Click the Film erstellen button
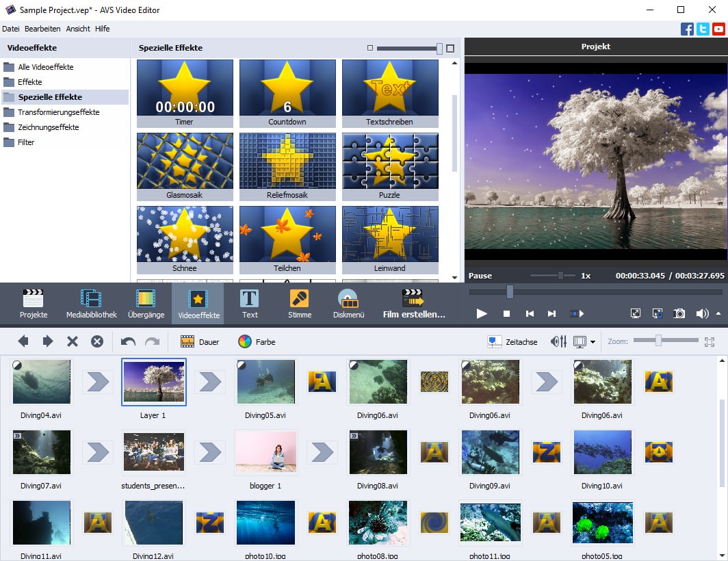 pyautogui.click(x=414, y=304)
